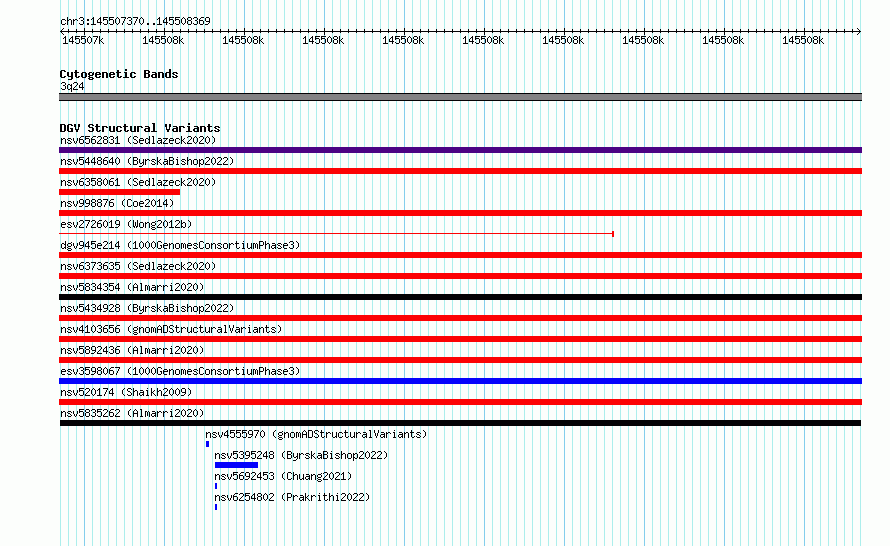Open nsv5834354 (Almarri2020) label
This screenshot has width=890, height=546.
pyautogui.click(x=132, y=287)
